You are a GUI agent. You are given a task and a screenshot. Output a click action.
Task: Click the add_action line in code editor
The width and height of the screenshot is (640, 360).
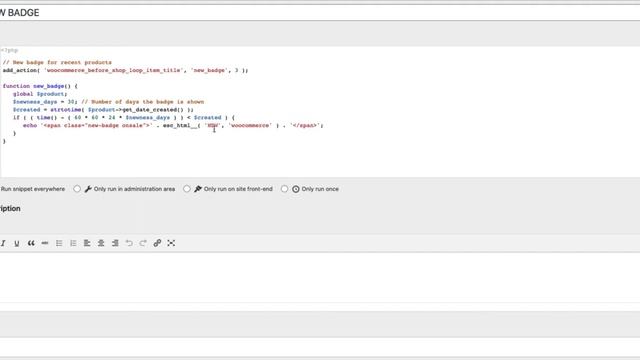(125, 70)
